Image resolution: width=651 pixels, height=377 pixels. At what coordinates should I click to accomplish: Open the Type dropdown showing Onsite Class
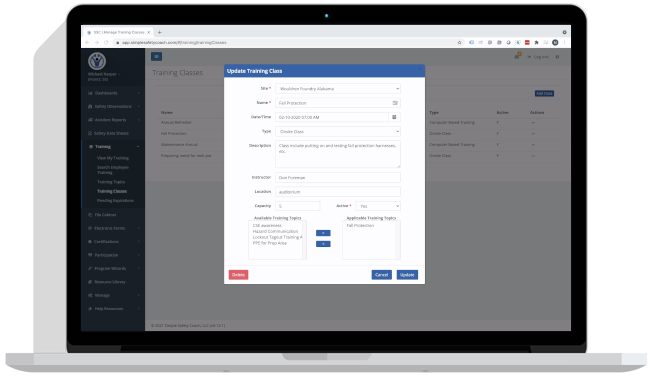pos(338,131)
